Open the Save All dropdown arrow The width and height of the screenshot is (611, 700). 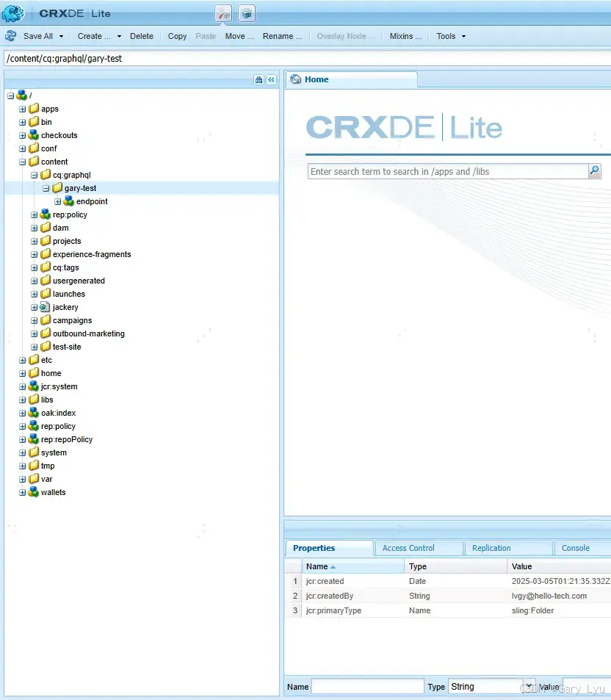(x=61, y=37)
